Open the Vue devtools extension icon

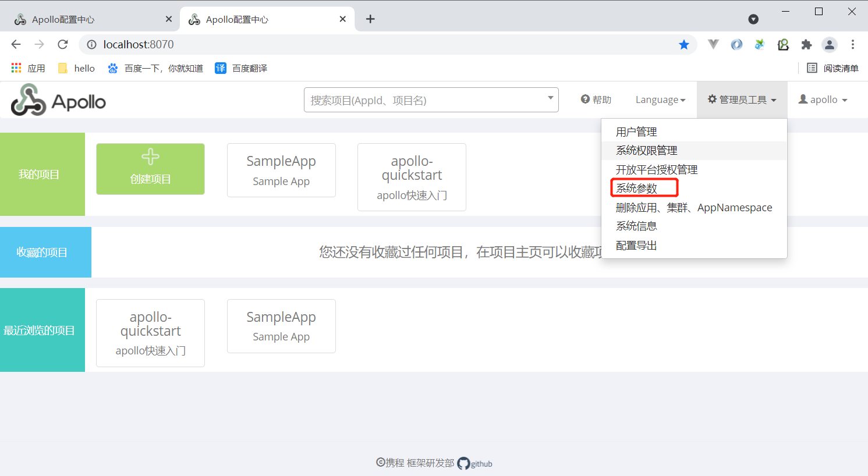click(713, 44)
